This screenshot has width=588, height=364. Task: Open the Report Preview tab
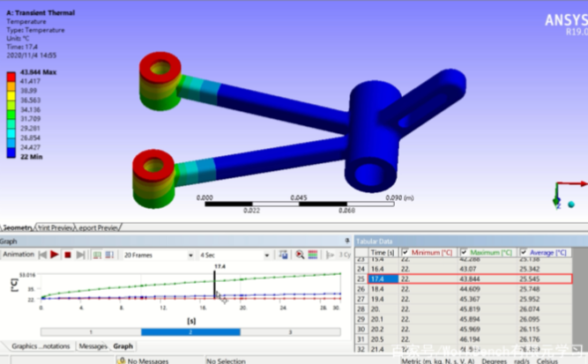(99, 227)
